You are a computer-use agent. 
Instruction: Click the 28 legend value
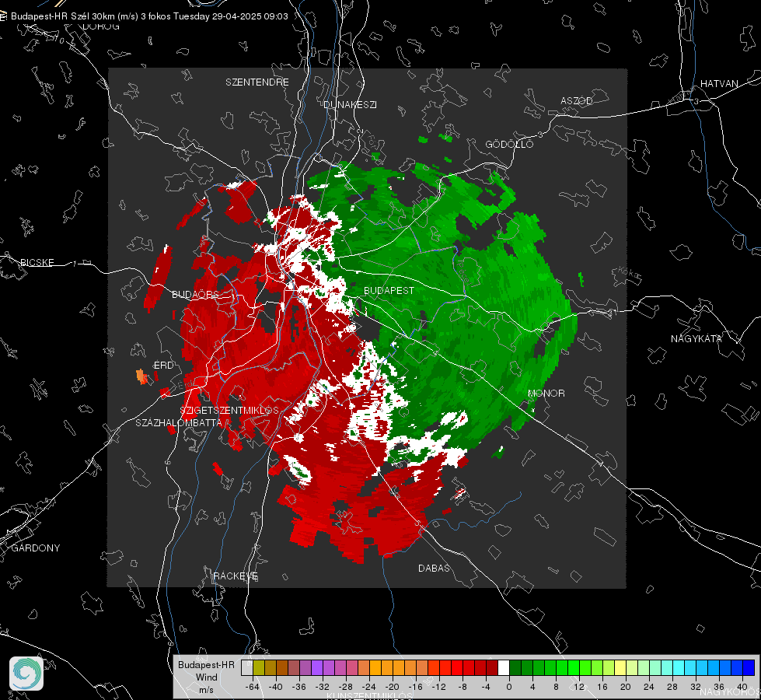point(672,687)
